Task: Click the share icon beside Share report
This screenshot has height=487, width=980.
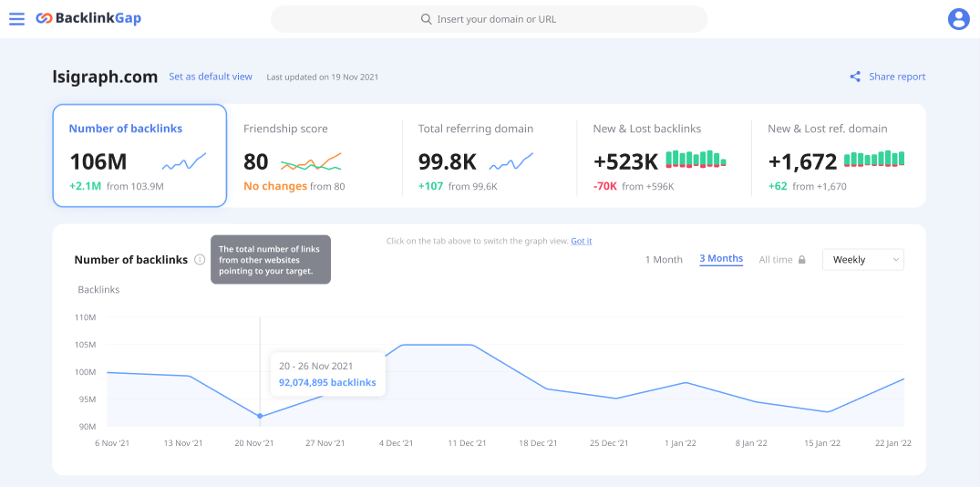Action: (x=855, y=77)
